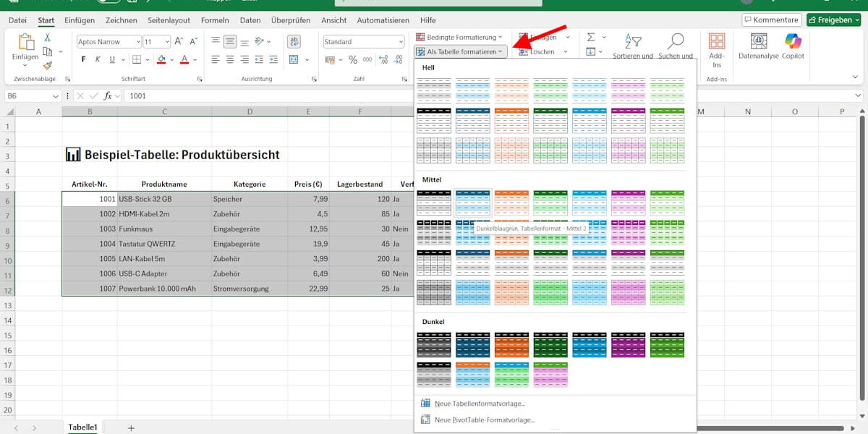Click the Kommentare button
This screenshot has height=434, width=868.
(x=772, y=20)
